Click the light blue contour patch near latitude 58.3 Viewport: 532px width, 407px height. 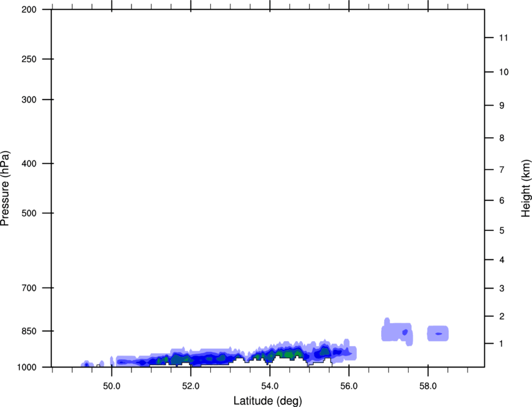pyautogui.click(x=438, y=333)
